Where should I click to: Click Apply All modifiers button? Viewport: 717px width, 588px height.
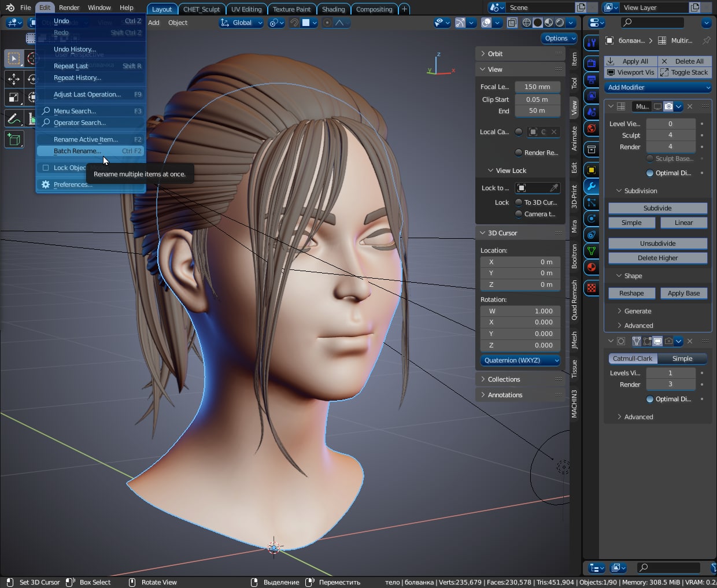(x=631, y=61)
